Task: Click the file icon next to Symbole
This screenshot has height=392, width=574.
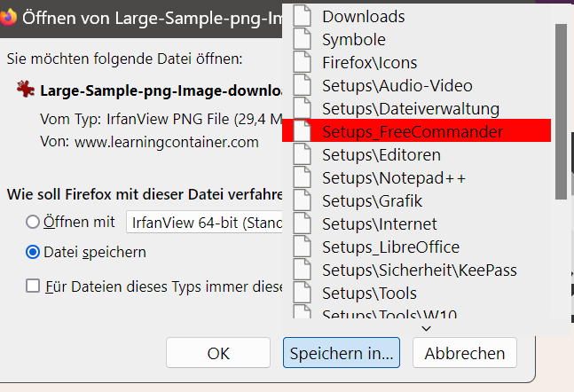Action: (303, 39)
